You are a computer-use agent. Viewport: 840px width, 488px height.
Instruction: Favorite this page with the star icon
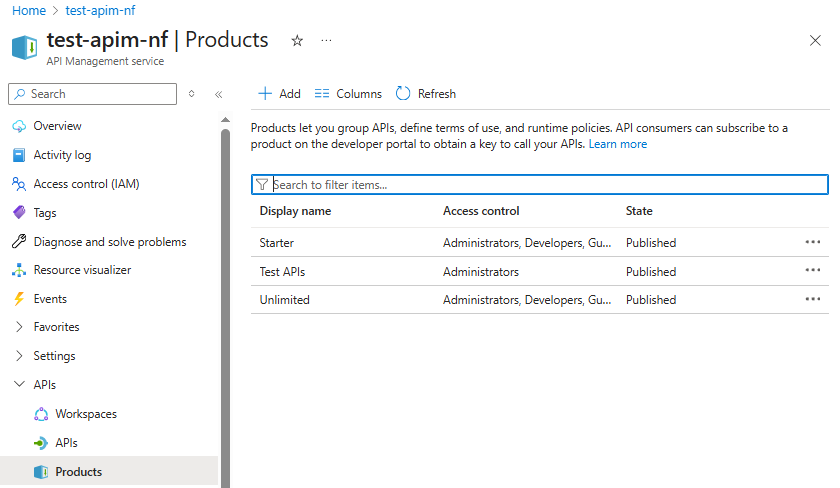(x=297, y=41)
